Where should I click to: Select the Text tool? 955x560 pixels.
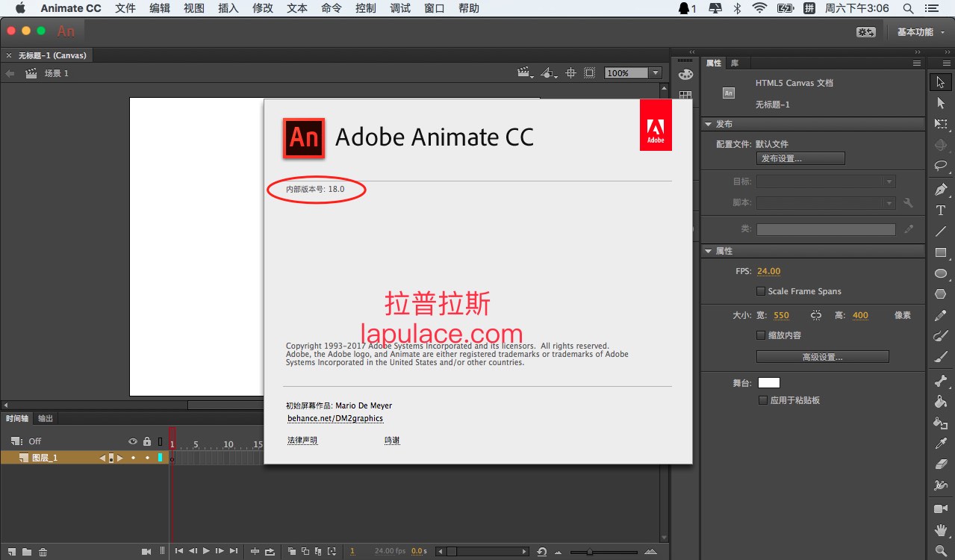coord(941,211)
